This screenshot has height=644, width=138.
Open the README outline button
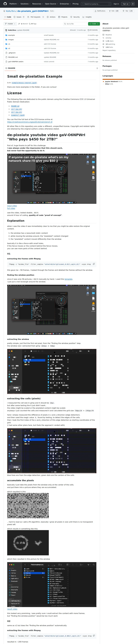(97, 68)
